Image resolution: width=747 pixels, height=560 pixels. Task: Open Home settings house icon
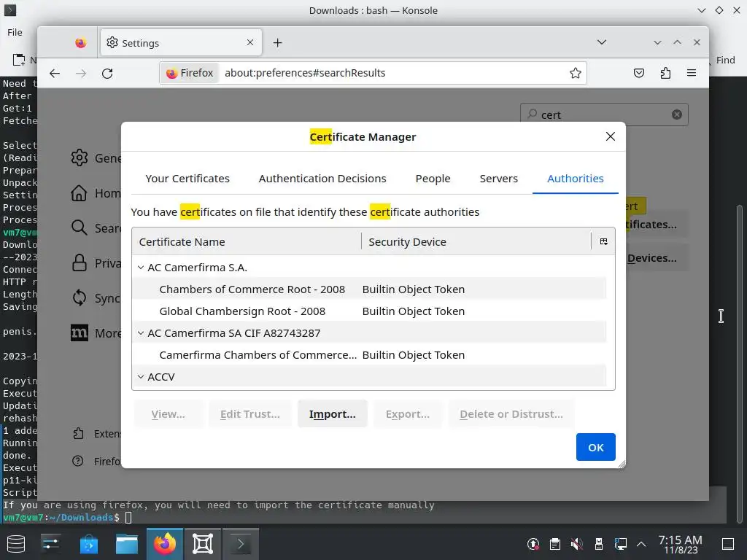(x=79, y=192)
